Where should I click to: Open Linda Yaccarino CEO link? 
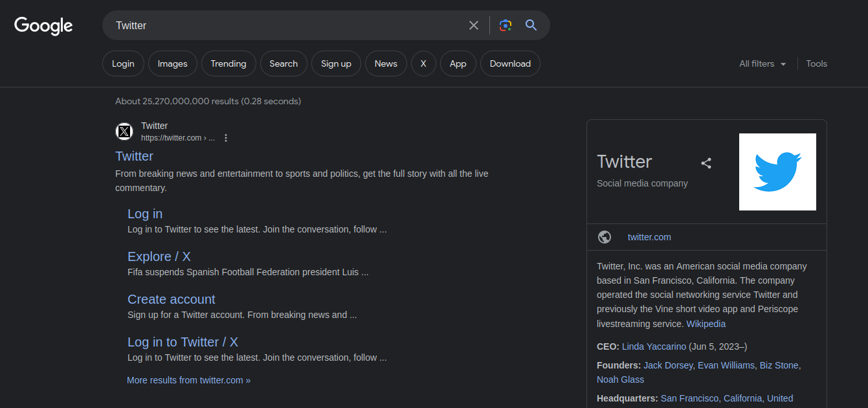pyautogui.click(x=654, y=346)
